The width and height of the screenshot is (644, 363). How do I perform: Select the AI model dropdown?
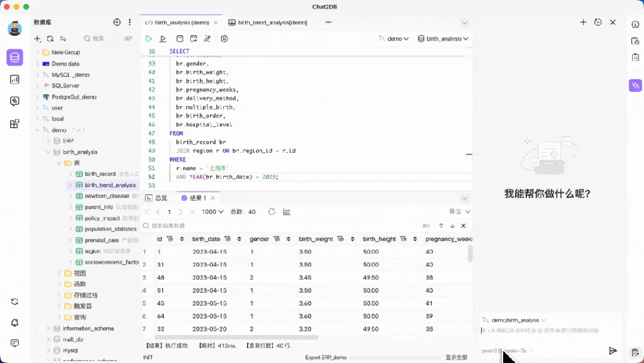pos(507,350)
